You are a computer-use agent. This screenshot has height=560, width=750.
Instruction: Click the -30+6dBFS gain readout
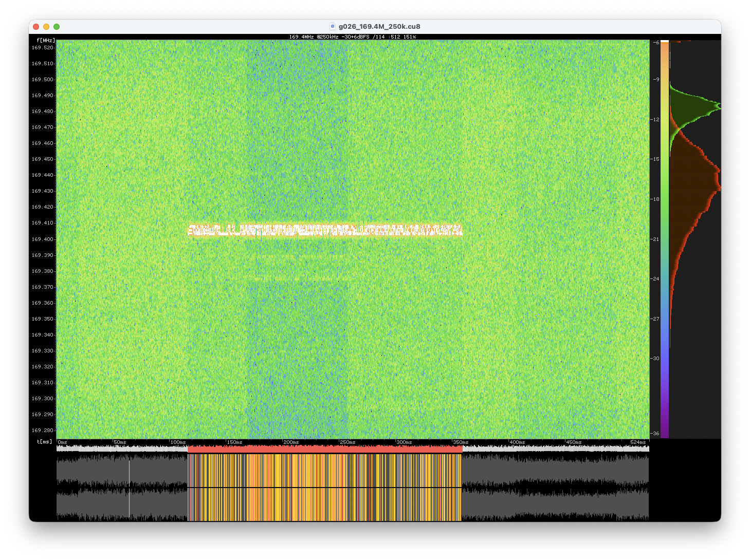tap(356, 36)
